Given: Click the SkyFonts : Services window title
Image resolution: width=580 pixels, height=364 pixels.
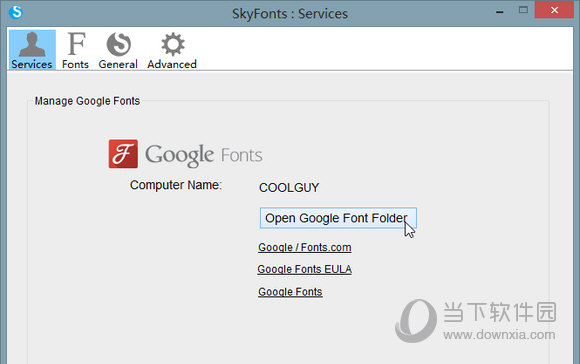Looking at the screenshot, I should pyautogui.click(x=290, y=14).
